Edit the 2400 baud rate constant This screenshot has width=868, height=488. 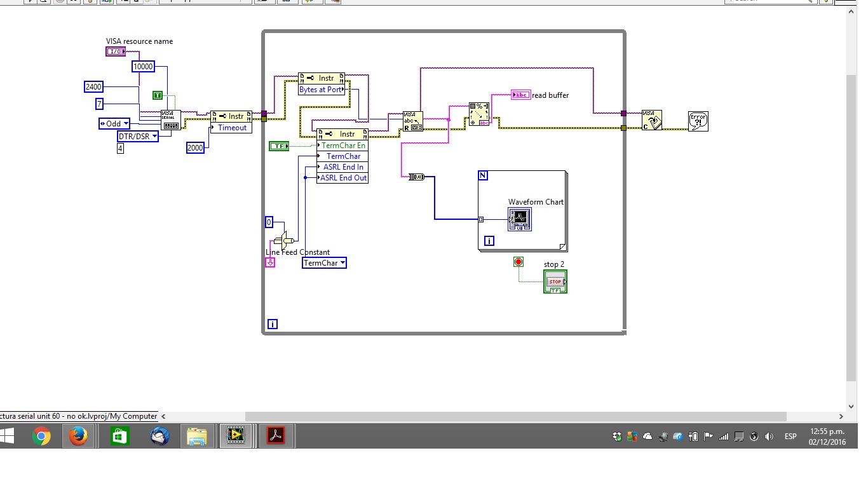point(94,86)
